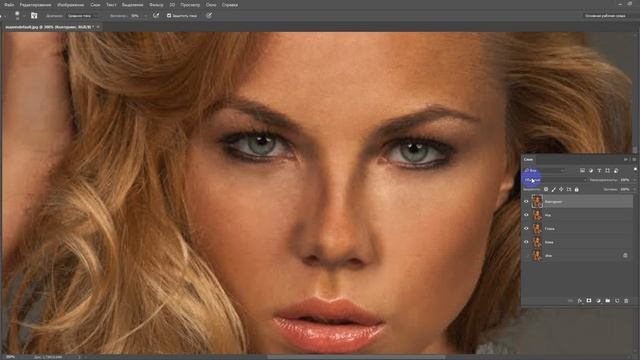Click the zoom percentage field in status bar
Screen dimensions: 640x360
pyautogui.click(x=11, y=357)
